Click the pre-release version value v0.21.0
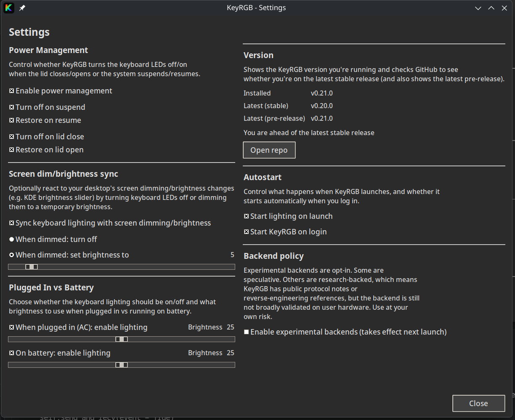The image size is (515, 420). click(322, 118)
